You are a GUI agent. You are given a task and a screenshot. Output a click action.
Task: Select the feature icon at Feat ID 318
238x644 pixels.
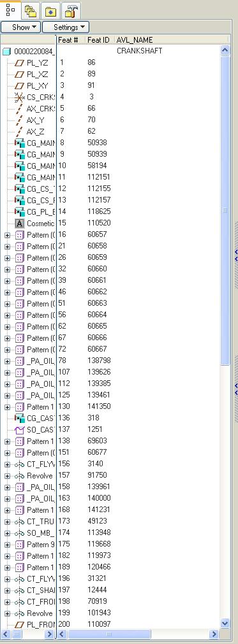pyautogui.click(x=19, y=418)
